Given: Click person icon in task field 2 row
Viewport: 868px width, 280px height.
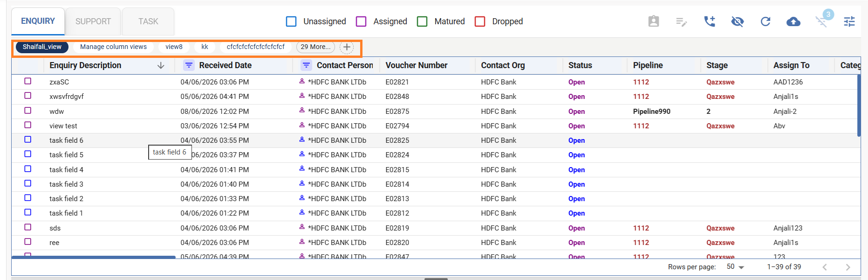Looking at the screenshot, I should coord(302,198).
